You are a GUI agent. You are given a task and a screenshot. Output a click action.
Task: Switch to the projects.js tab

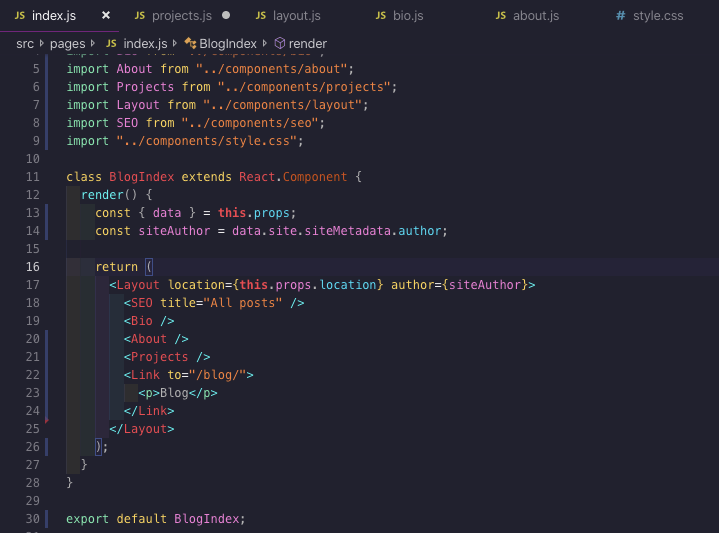click(x=182, y=16)
